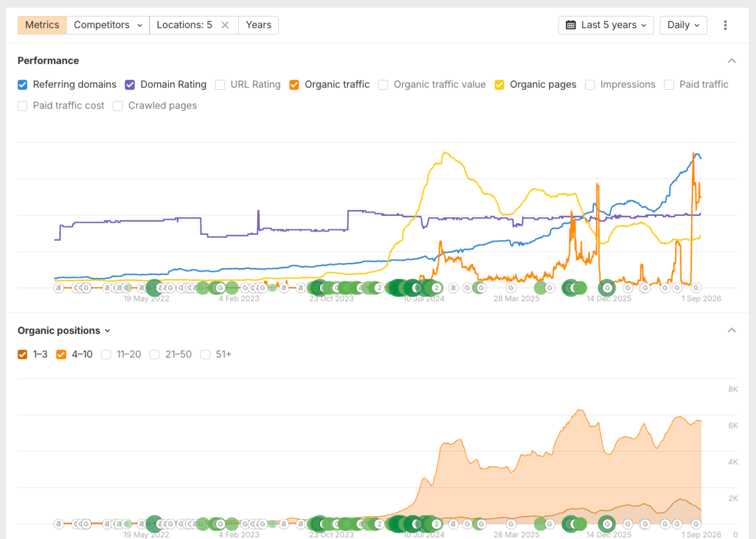Screen dimensions: 756x539
Task: Click the calendar icon beside Last 5 years
Action: pos(571,25)
